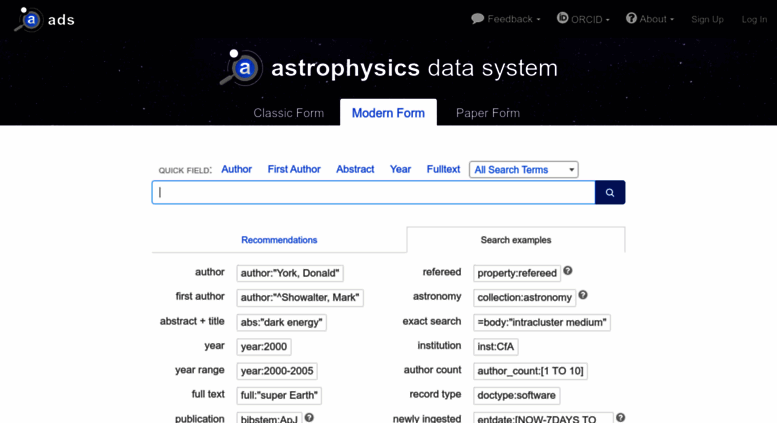Use example inst:CfA
This screenshot has width=777, height=423.
(x=496, y=347)
